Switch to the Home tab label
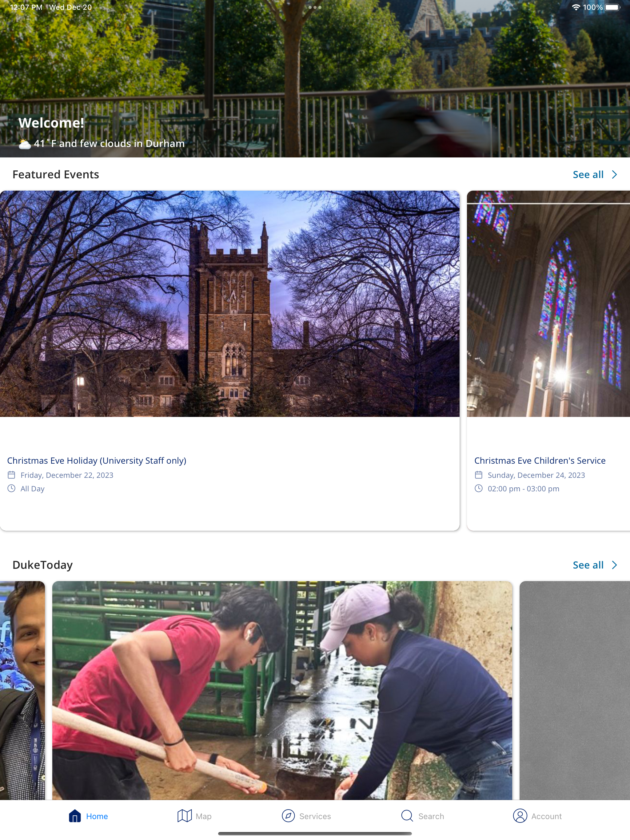Screen dimensions: 630x840 97,816
